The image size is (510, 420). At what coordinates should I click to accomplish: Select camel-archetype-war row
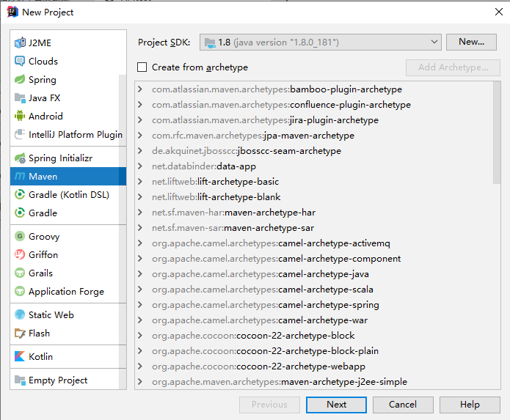[314, 320]
